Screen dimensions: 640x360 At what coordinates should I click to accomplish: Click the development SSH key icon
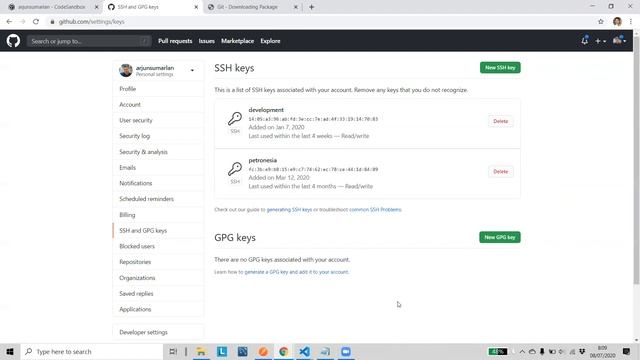235,119
